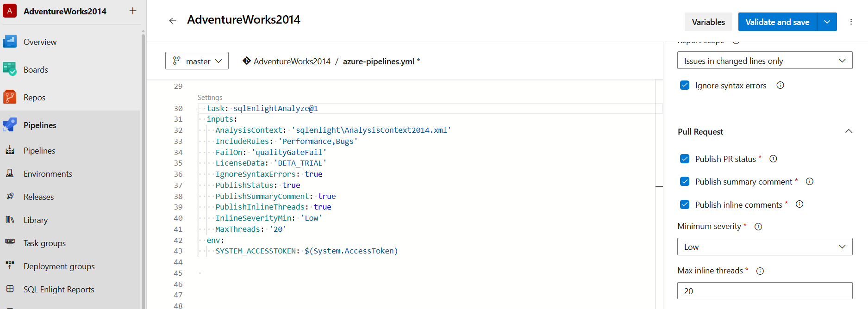Image resolution: width=868 pixels, height=309 pixels.
Task: Toggle the Publish PR status checkbox
Action: tap(685, 159)
